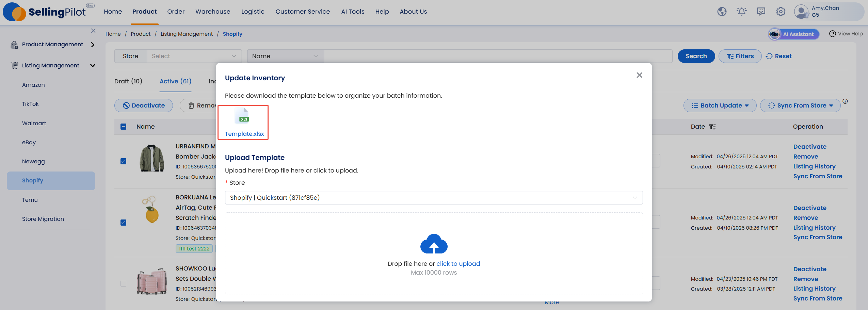Open the Home top menu
Image resolution: width=868 pixels, height=310 pixels.
(113, 12)
